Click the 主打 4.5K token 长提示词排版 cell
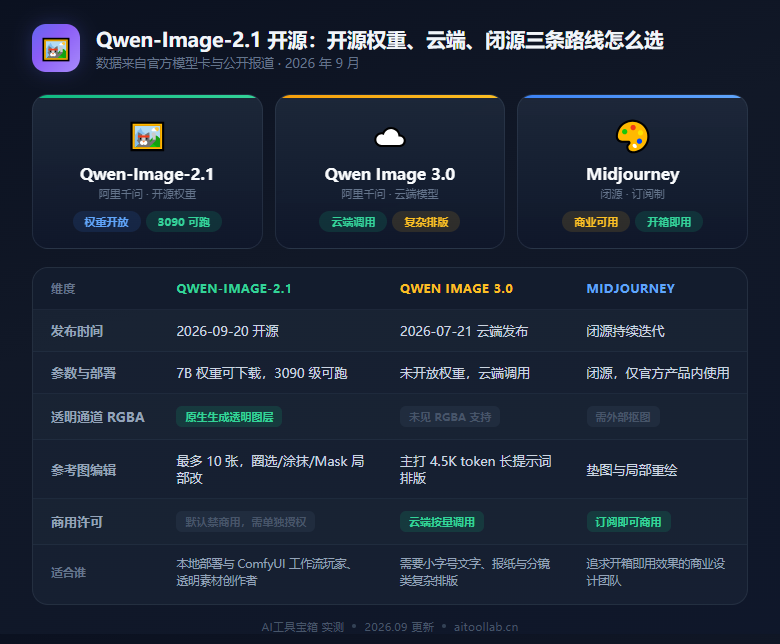This screenshot has width=780, height=644. (x=476, y=469)
